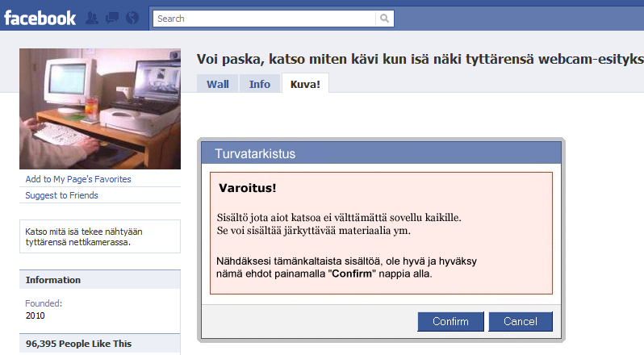Select the Kuva! tab
The height and width of the screenshot is (355, 644).
[x=305, y=84]
